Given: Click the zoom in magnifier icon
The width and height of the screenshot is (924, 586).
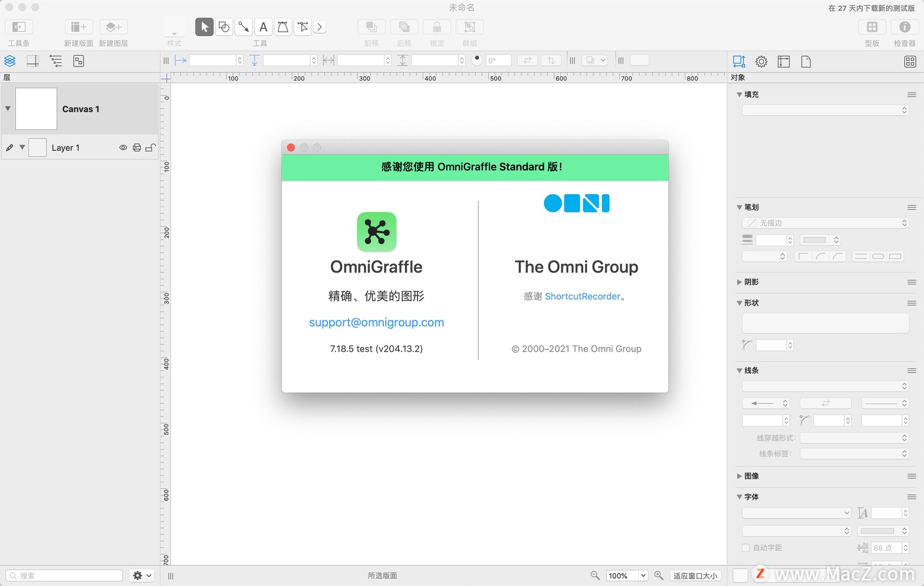Looking at the screenshot, I should [659, 575].
